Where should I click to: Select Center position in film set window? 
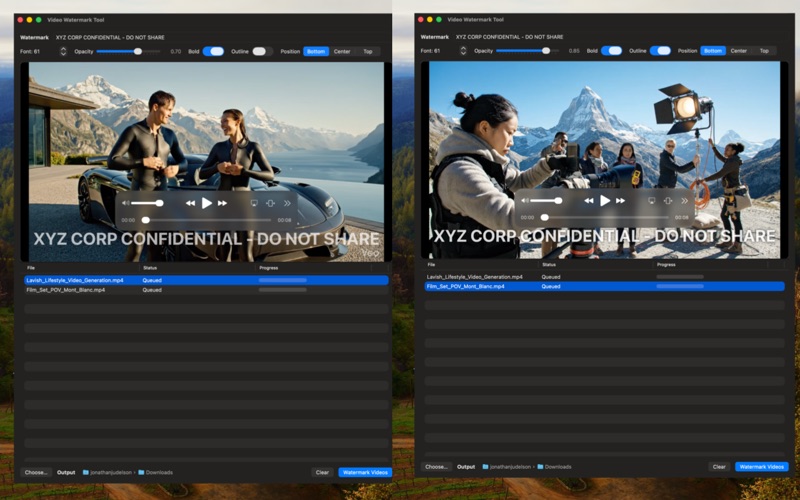[738, 51]
